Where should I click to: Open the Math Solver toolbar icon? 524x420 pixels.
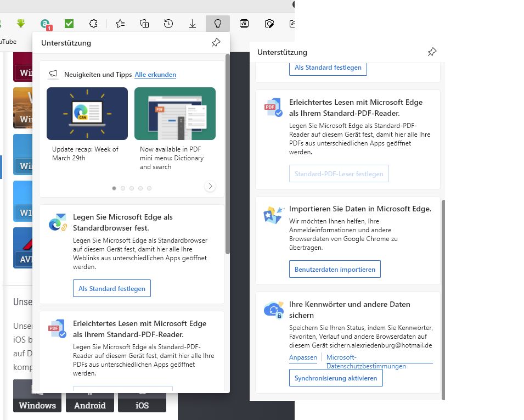click(x=244, y=24)
